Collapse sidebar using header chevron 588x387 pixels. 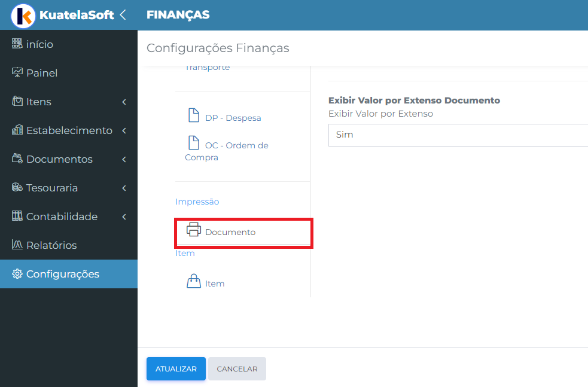123,15
